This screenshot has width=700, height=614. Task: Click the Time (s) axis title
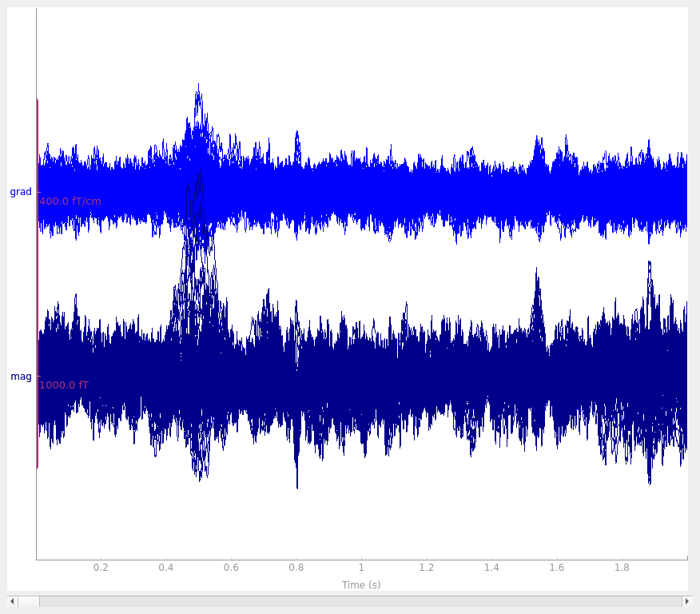pyautogui.click(x=361, y=585)
